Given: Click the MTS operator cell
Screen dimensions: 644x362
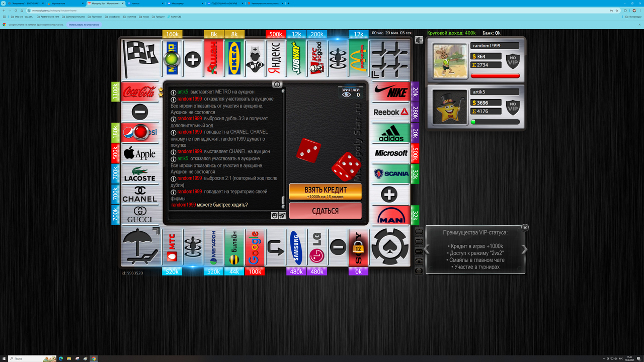Looking at the screenshot, I should point(172,247).
